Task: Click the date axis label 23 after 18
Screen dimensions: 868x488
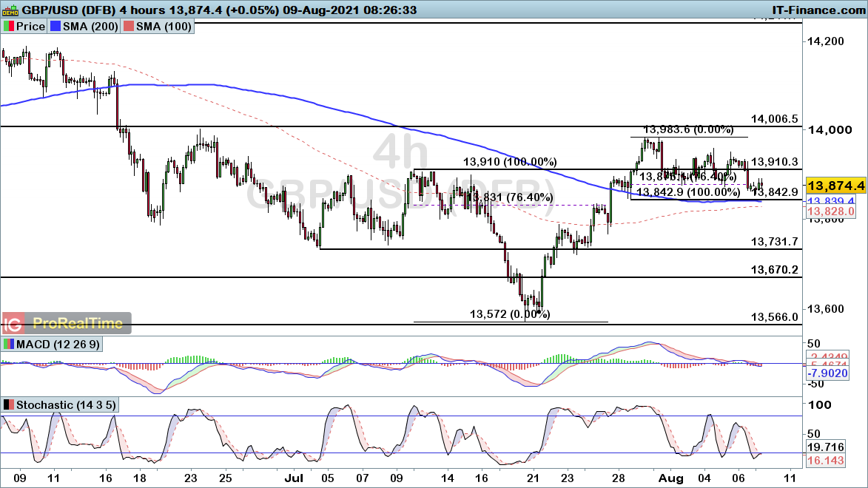Action: [x=190, y=478]
